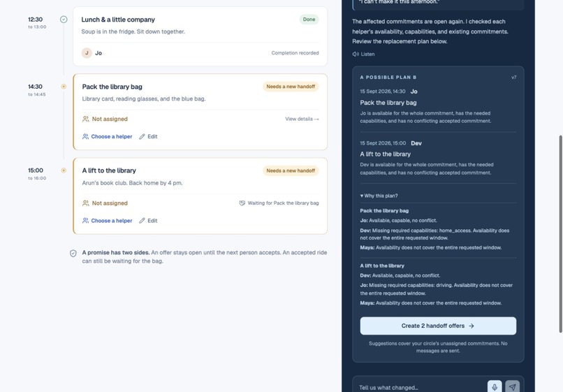This screenshot has height=392, width=563.
Task: Click the Done status badge on Lunch card
Action: (x=309, y=20)
